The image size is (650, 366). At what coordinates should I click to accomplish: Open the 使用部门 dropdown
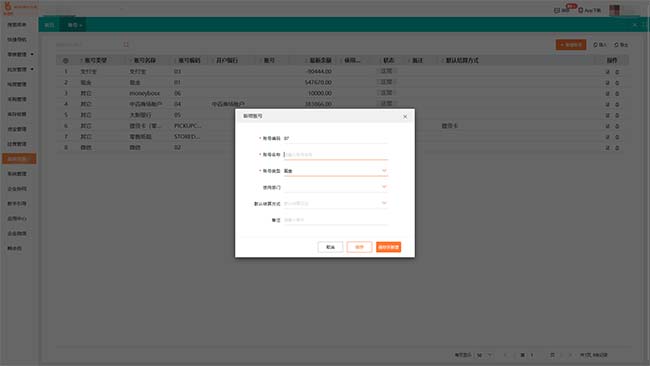(x=336, y=187)
